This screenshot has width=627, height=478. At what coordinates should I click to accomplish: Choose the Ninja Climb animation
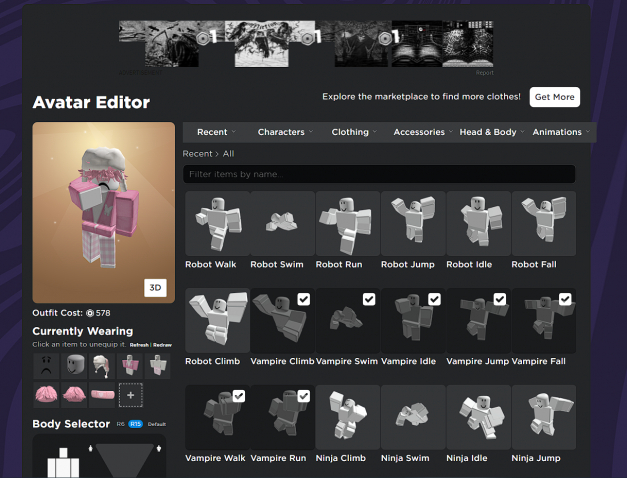pyautogui.click(x=347, y=418)
